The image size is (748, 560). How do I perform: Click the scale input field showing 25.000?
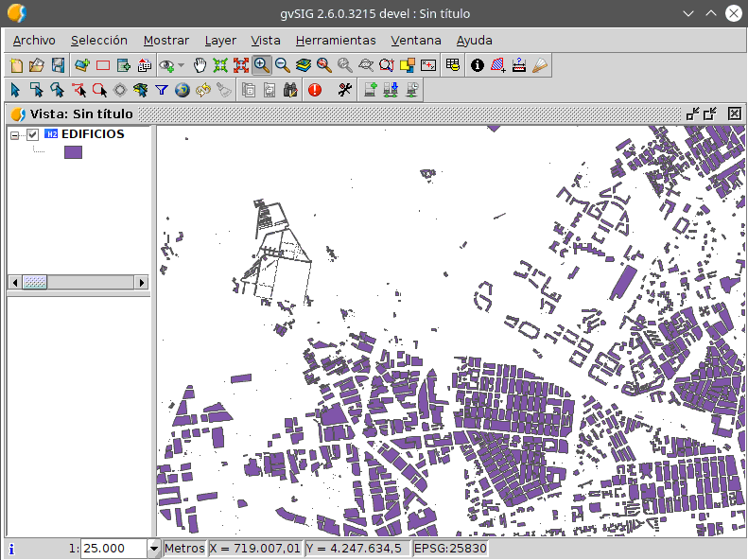pos(114,549)
